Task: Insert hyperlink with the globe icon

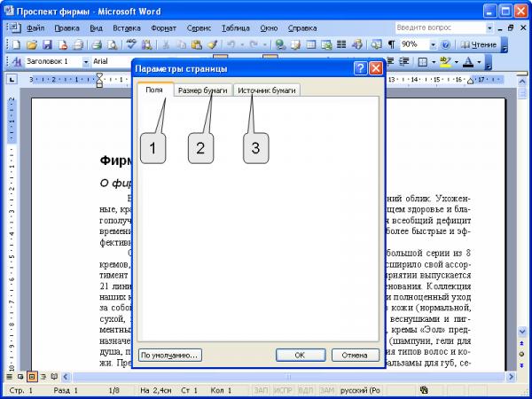Action: tap(280, 44)
